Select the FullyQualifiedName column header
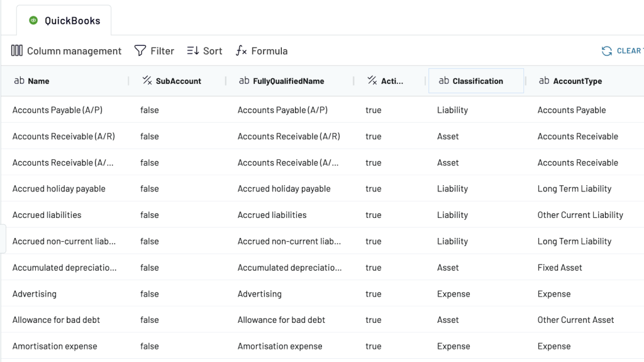 [289, 81]
